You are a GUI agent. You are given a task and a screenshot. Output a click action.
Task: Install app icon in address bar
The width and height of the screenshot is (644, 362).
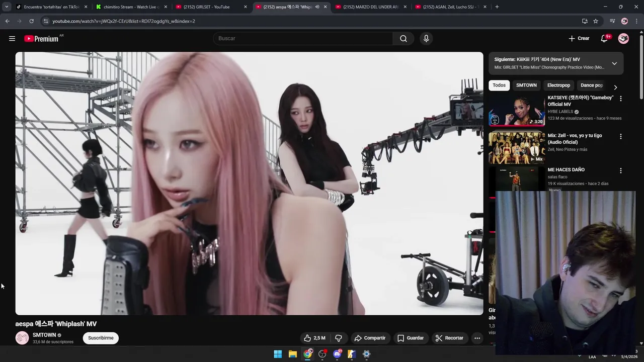tap(585, 21)
